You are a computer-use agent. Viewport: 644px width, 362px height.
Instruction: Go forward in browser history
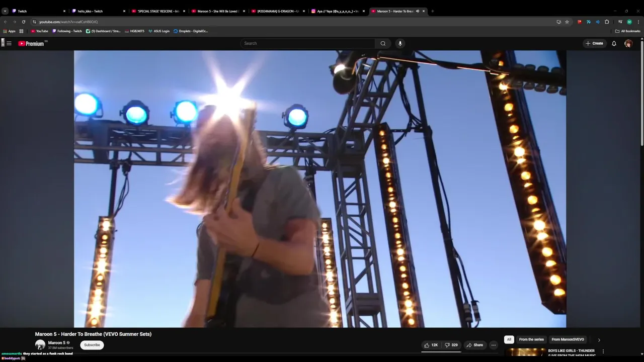[x=14, y=22]
